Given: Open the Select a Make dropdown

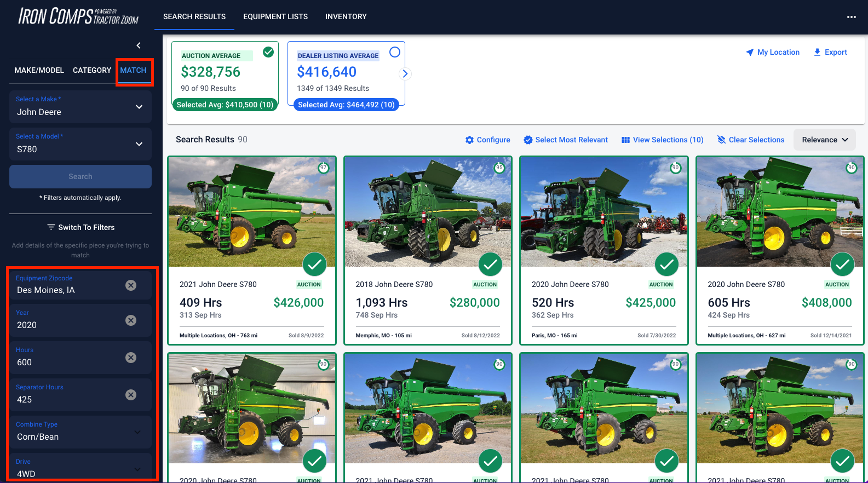Looking at the screenshot, I should pos(81,107).
